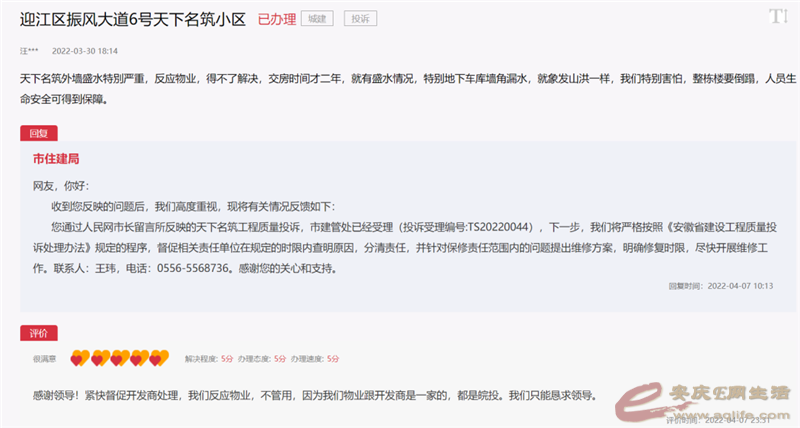Select the 城建 category tag

316,19
